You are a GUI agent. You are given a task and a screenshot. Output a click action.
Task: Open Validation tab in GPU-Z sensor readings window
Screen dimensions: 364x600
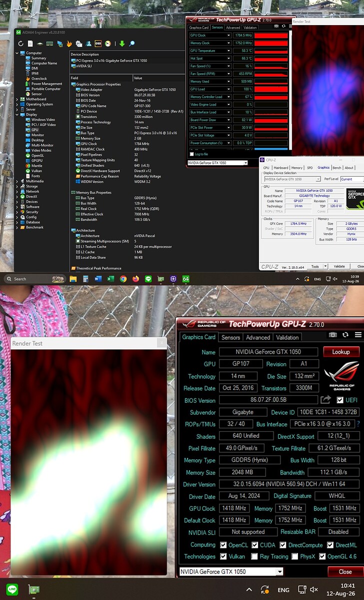pyautogui.click(x=250, y=28)
